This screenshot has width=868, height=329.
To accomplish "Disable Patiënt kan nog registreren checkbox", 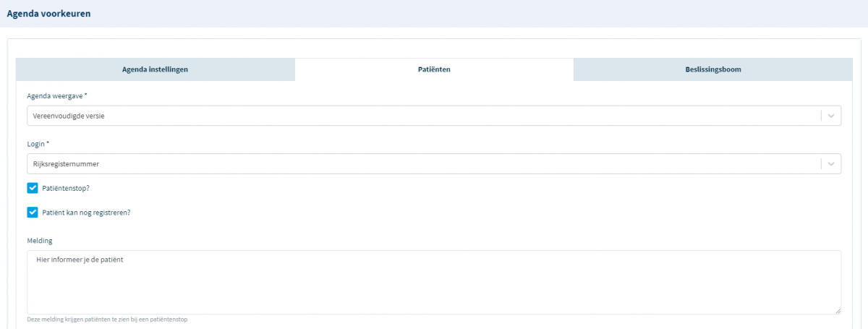I will click(33, 213).
